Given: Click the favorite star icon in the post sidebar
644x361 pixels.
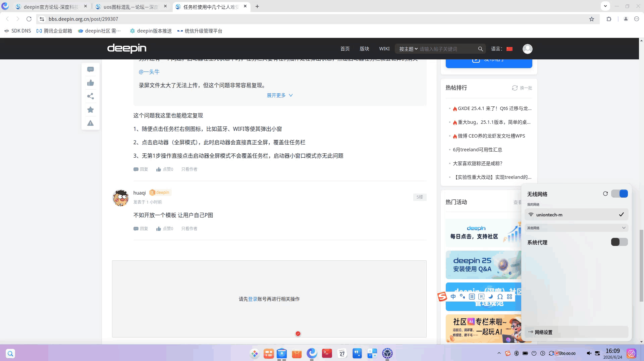Looking at the screenshot, I should coord(91,110).
